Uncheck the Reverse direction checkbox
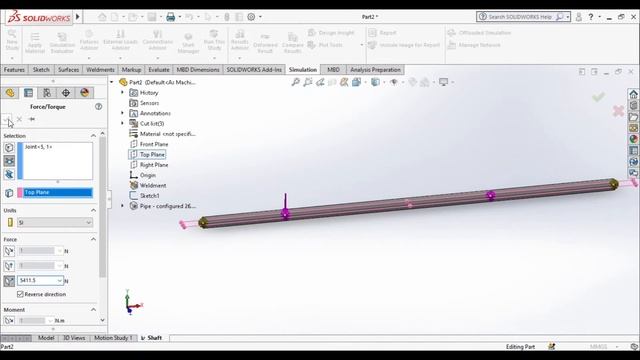Image resolution: width=640 pixels, height=360 pixels. (x=20, y=294)
